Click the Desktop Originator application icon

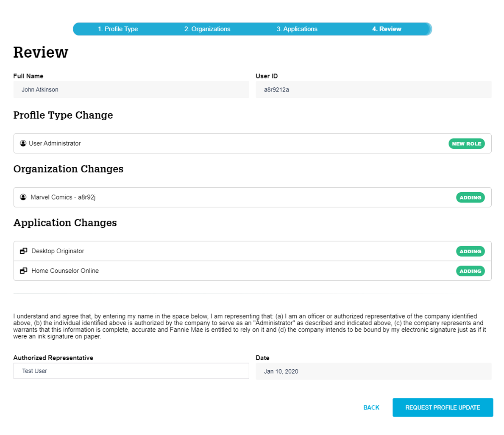23,251
